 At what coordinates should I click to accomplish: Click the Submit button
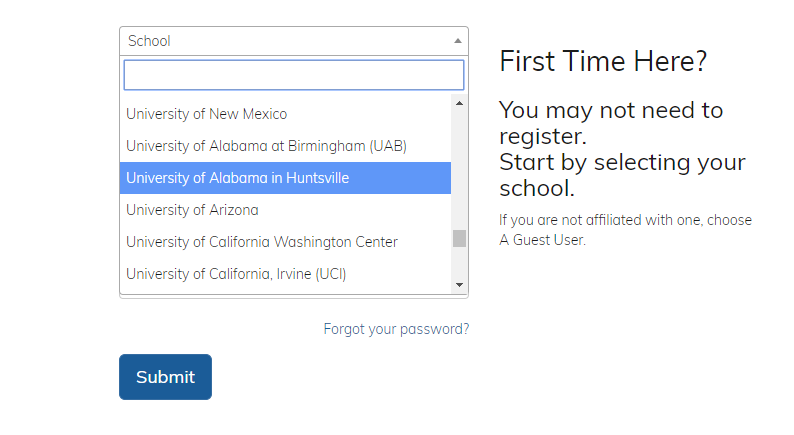pyautogui.click(x=166, y=377)
